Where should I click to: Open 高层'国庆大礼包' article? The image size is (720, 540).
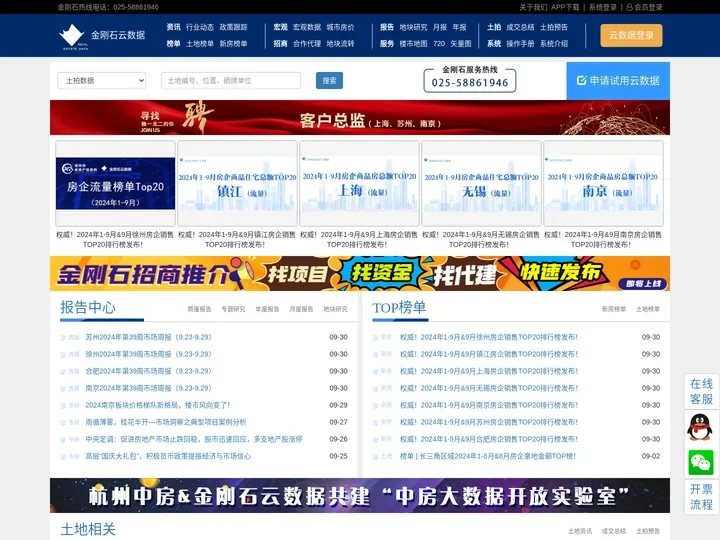(168, 456)
